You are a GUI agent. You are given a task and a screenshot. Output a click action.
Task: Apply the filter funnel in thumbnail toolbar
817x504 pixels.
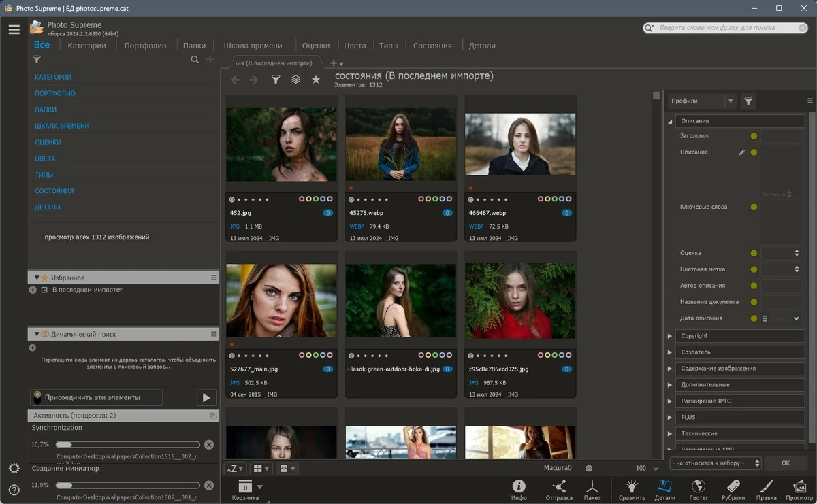coord(276,80)
